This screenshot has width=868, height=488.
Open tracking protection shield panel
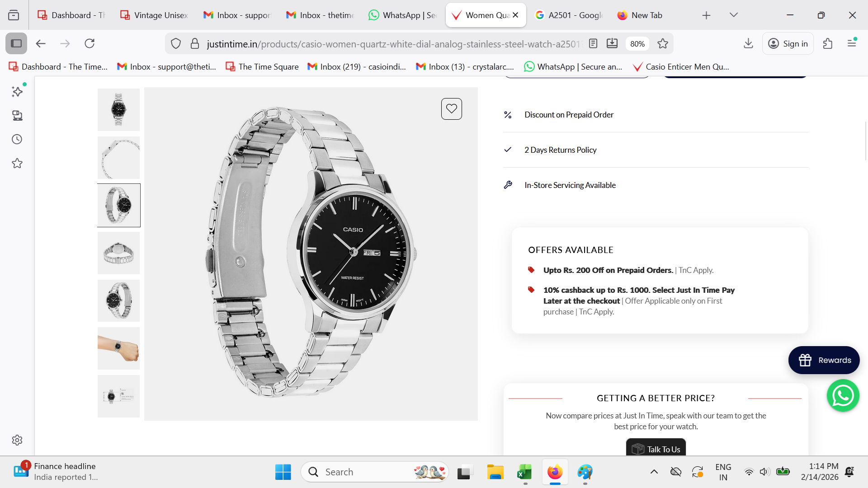pos(176,43)
